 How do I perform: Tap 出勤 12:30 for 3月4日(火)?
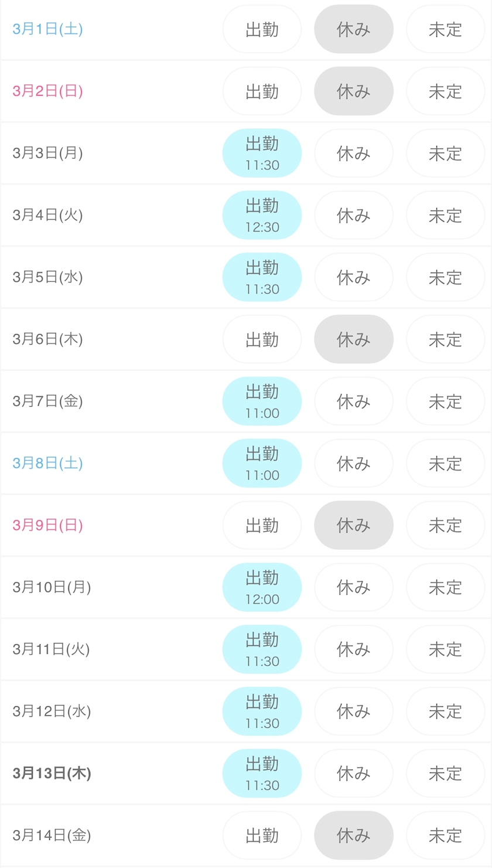point(262,216)
